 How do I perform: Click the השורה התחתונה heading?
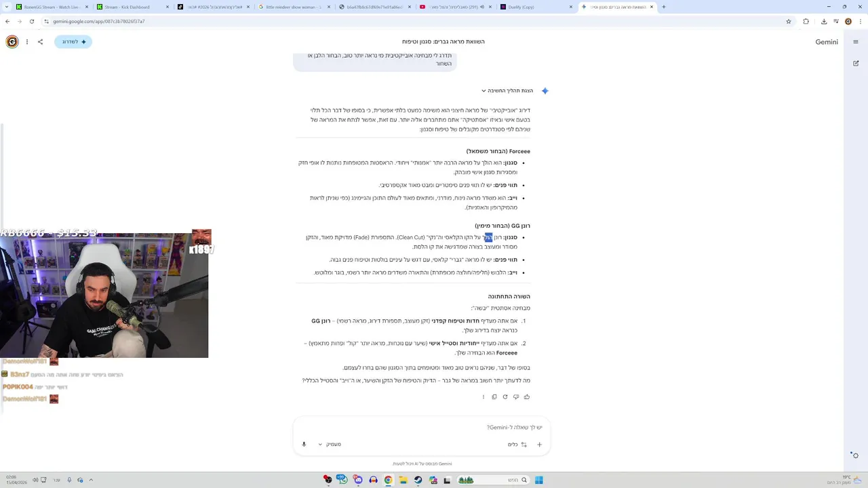[509, 296]
